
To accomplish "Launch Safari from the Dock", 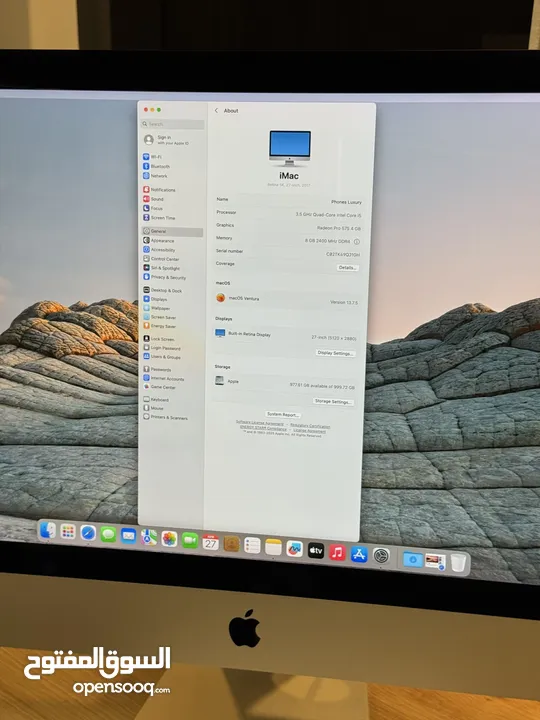I will [88, 533].
